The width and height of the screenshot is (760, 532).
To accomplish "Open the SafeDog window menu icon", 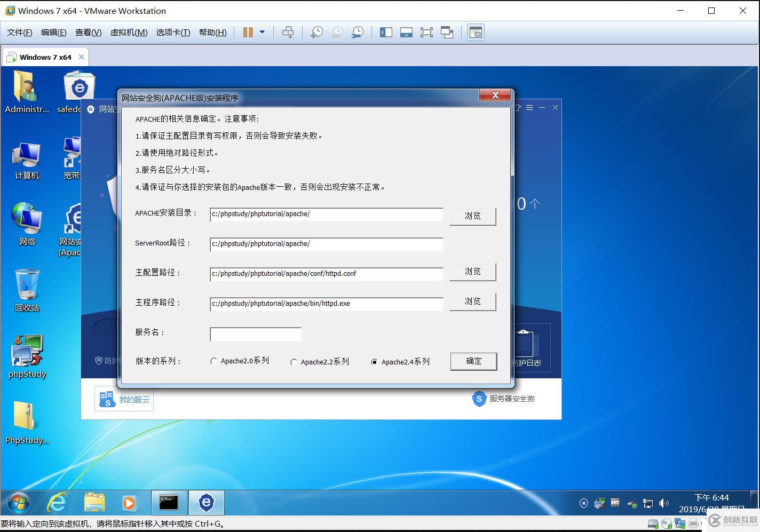I will coord(529,108).
